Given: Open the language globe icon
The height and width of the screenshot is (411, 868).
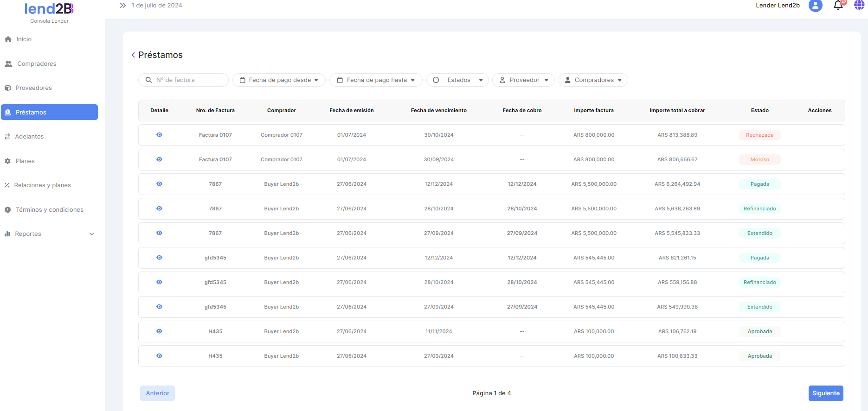Looking at the screenshot, I should click(x=859, y=5).
